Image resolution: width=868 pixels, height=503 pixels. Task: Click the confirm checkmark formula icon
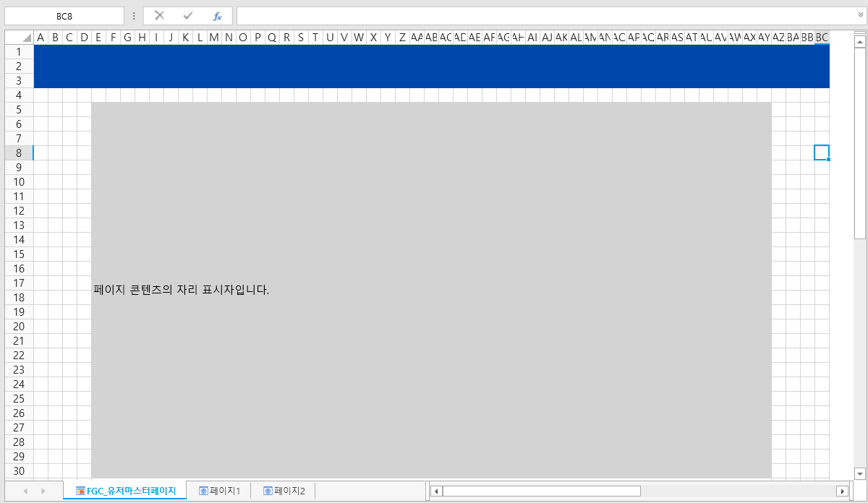[188, 16]
